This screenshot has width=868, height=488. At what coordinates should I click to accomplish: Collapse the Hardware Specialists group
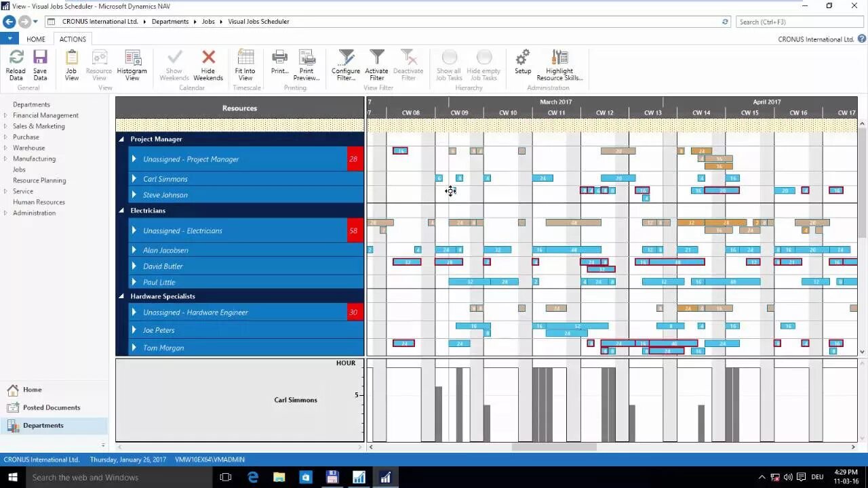pyautogui.click(x=121, y=296)
